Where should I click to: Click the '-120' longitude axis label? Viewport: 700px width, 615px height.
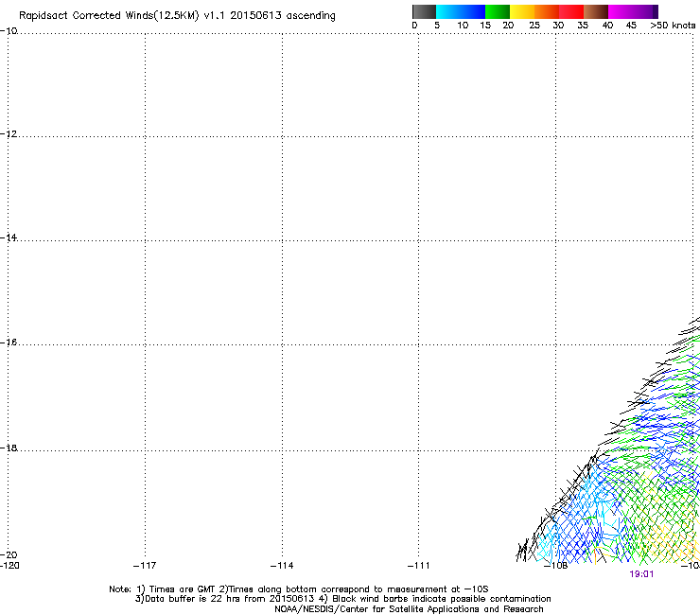tap(9, 566)
